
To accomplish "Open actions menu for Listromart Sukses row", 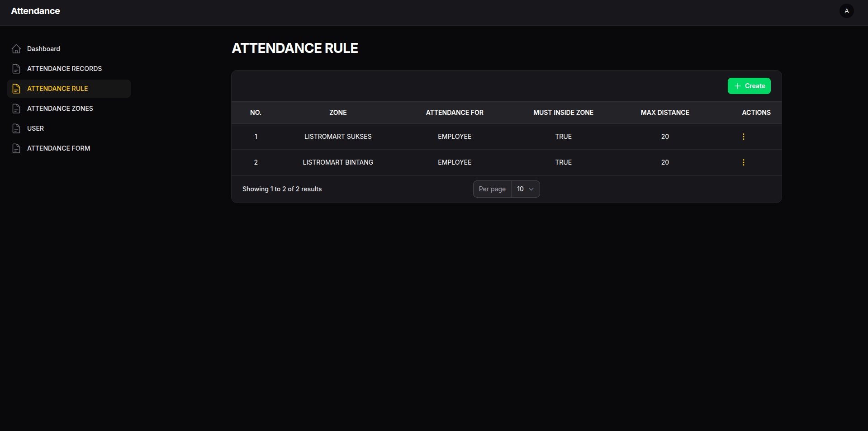I will coord(743,137).
